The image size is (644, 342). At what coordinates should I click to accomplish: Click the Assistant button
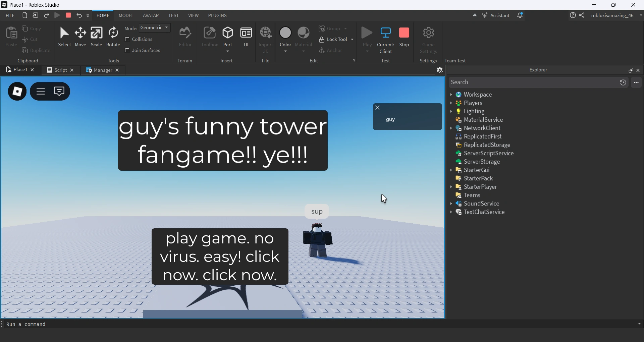coord(496,15)
